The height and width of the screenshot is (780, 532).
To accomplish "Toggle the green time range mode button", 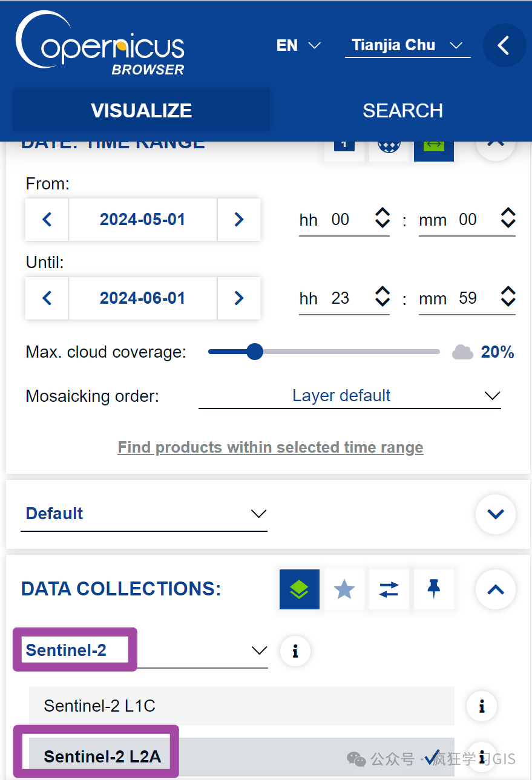I will (433, 147).
